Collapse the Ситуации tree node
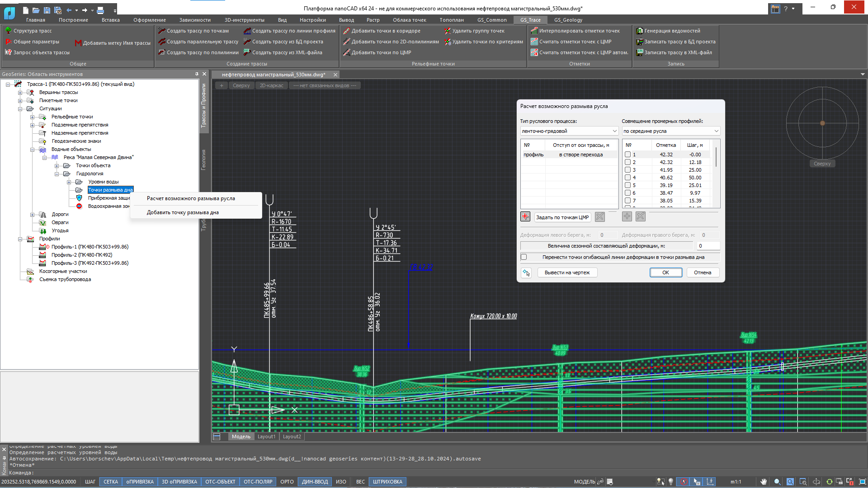This screenshot has width=868, height=488. tap(20, 108)
